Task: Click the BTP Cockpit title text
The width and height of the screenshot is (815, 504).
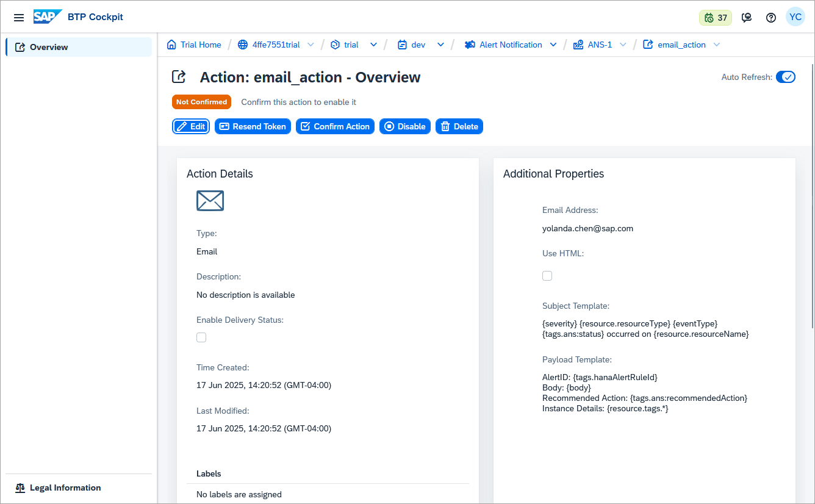Action: 95,17
